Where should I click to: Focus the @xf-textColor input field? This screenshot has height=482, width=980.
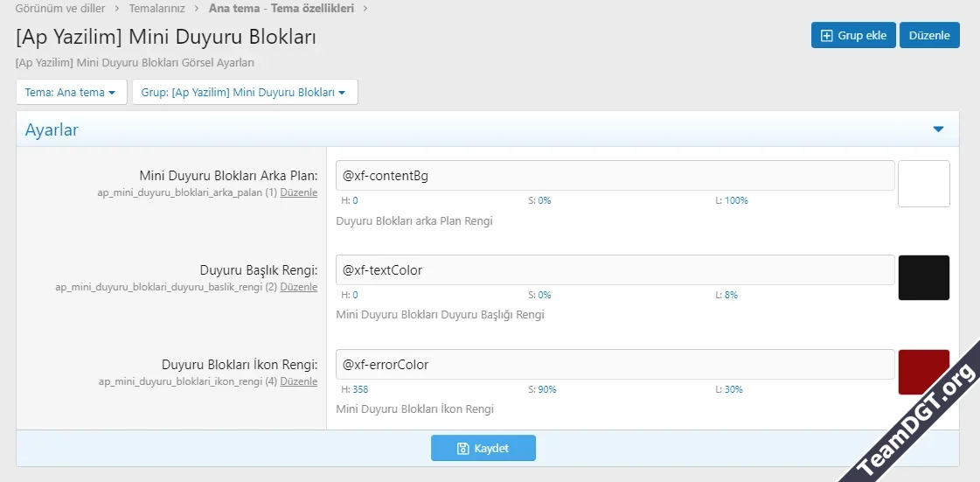coord(615,269)
